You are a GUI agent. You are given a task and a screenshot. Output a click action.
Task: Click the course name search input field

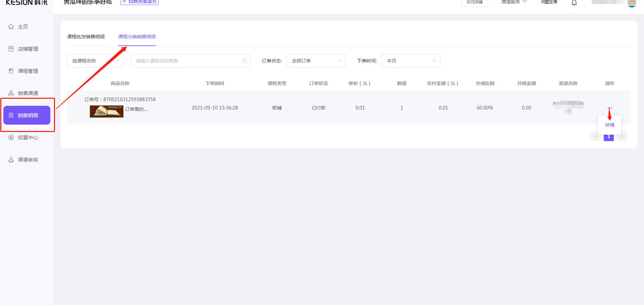pyautogui.click(x=186, y=61)
